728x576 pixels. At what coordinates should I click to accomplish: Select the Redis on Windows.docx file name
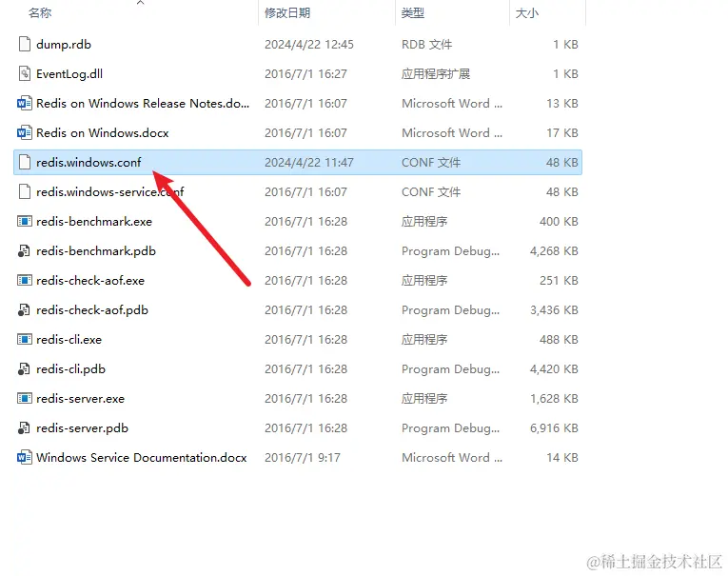(x=103, y=133)
